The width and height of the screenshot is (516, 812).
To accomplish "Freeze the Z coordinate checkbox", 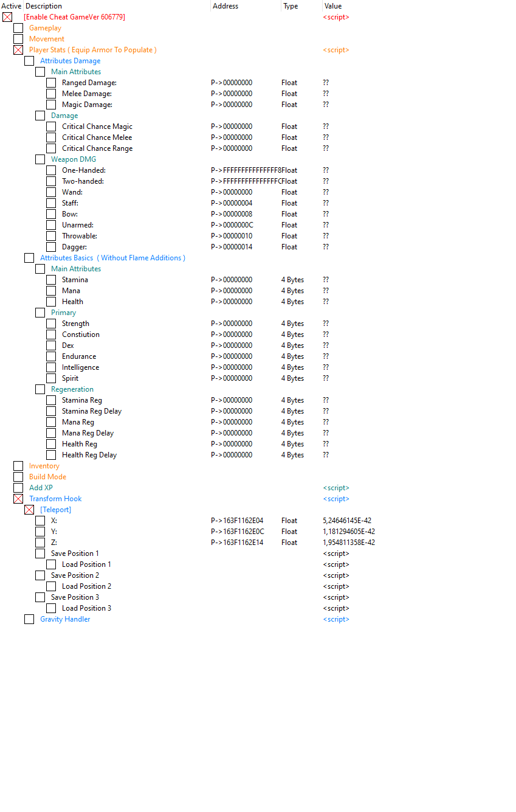I will 40,543.
